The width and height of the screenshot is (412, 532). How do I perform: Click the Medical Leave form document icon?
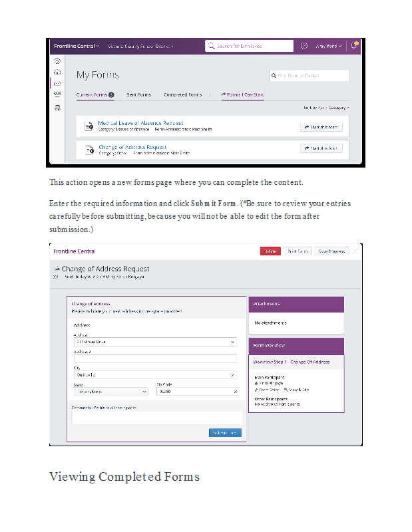(89, 126)
